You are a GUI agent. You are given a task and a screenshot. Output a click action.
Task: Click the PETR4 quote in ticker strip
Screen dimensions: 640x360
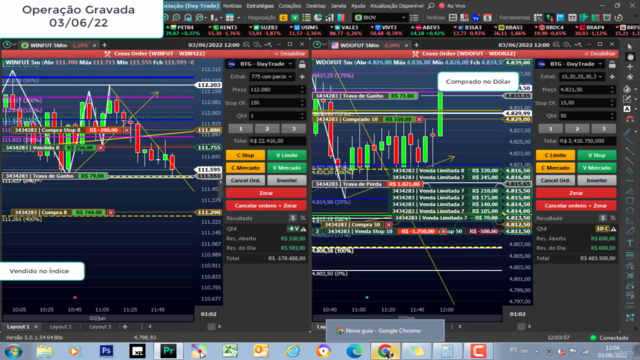182,30
